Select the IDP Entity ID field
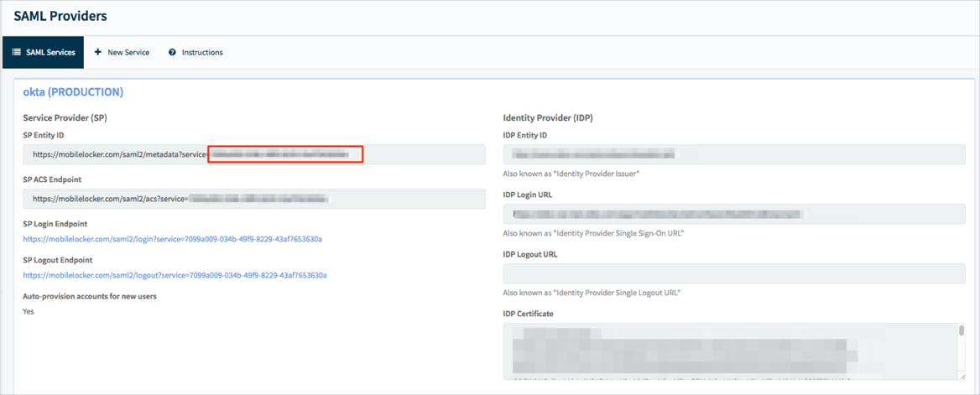The image size is (980, 395). pyautogui.click(x=733, y=154)
